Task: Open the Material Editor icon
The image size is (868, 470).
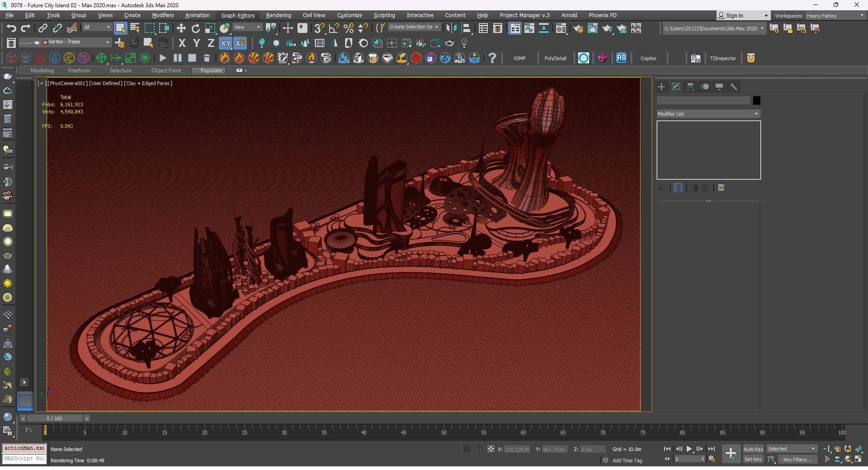Action: (x=561, y=28)
